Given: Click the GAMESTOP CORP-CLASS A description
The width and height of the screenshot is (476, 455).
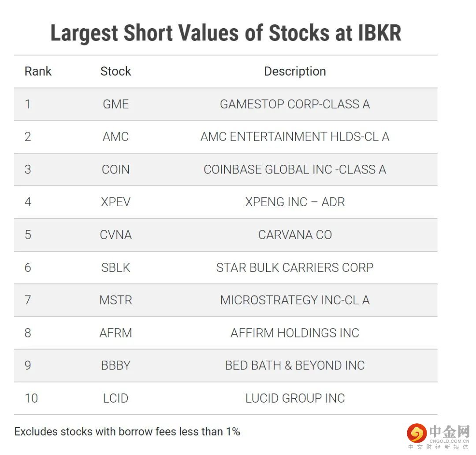Looking at the screenshot, I should pyautogui.click(x=295, y=104).
